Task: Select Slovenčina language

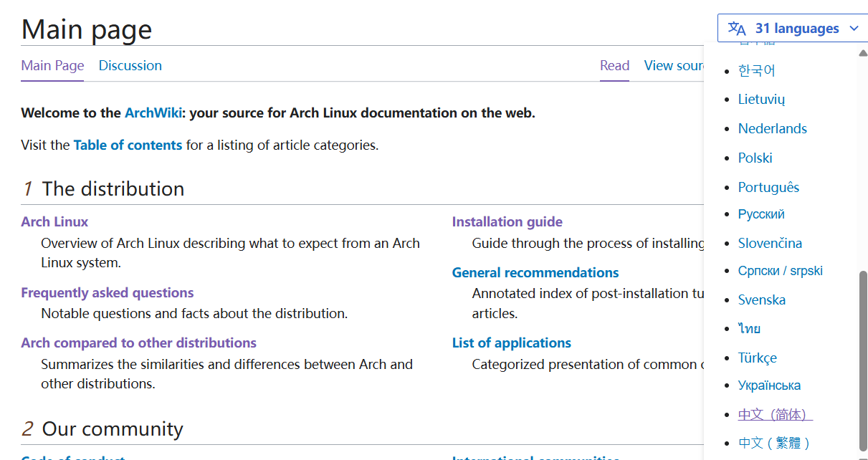Action: coord(770,244)
